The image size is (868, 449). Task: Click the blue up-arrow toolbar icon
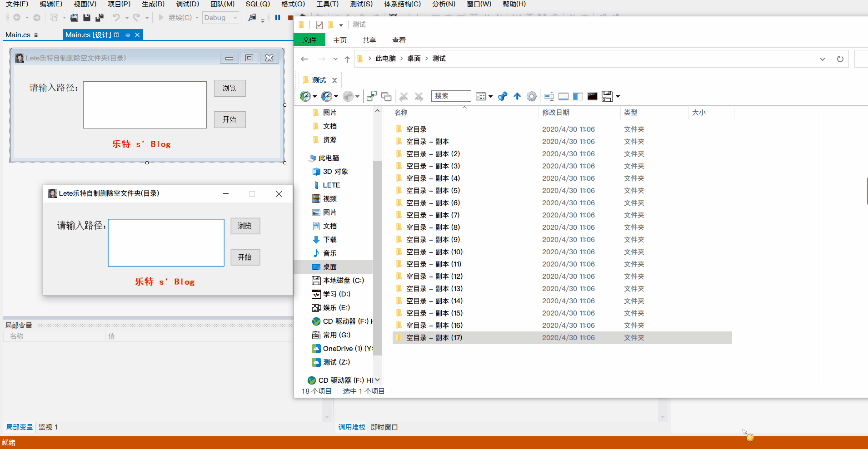pyautogui.click(x=517, y=96)
